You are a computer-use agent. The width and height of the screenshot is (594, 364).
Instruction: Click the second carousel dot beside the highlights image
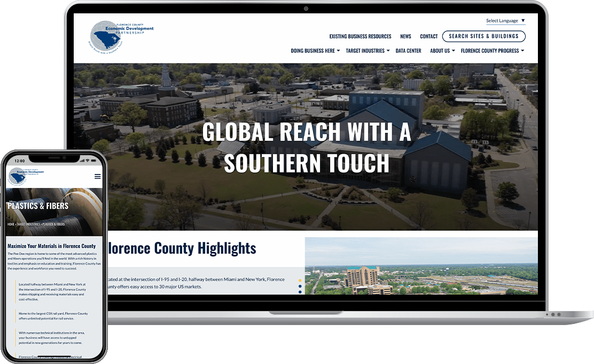[300, 286]
